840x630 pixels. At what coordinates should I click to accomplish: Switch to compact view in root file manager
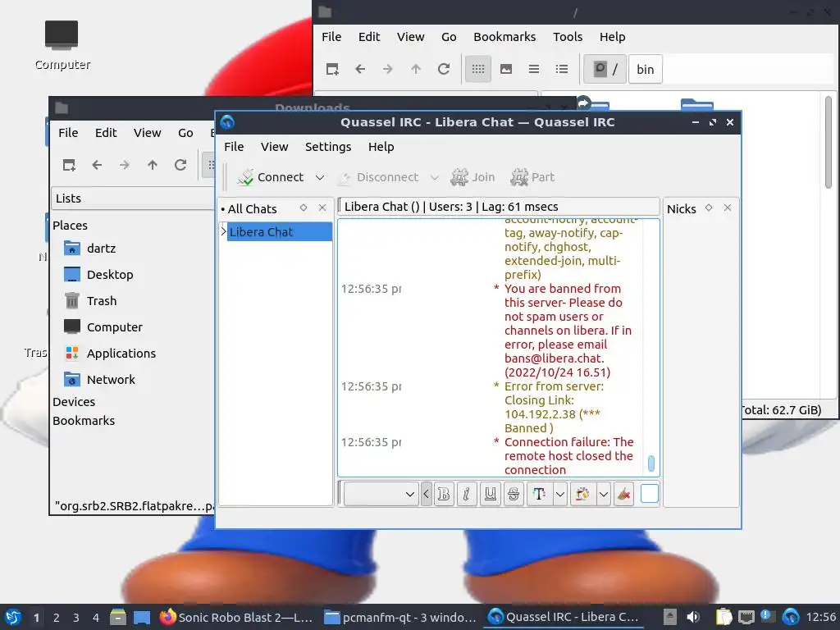click(x=533, y=69)
